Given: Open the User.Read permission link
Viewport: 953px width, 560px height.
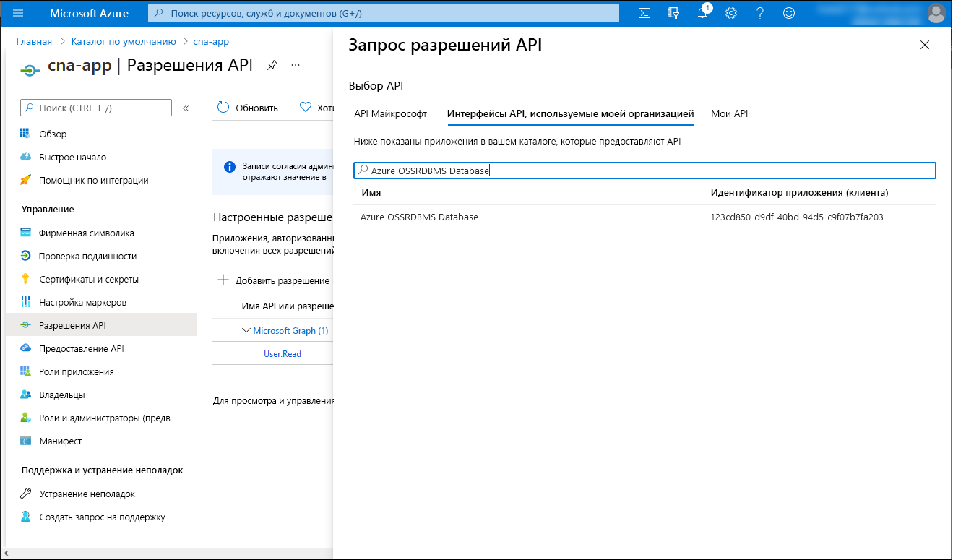Looking at the screenshot, I should (283, 353).
